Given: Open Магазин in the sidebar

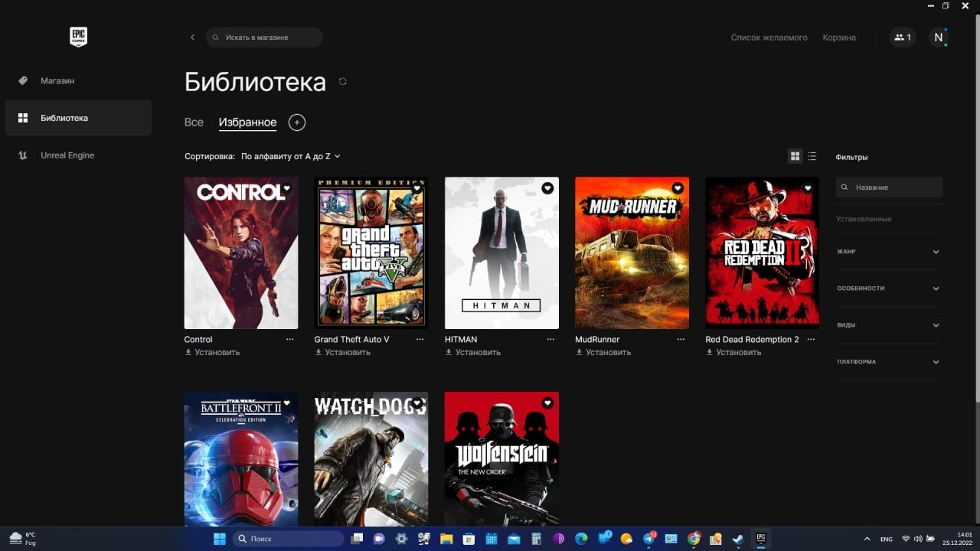Looking at the screenshot, I should click(x=78, y=80).
